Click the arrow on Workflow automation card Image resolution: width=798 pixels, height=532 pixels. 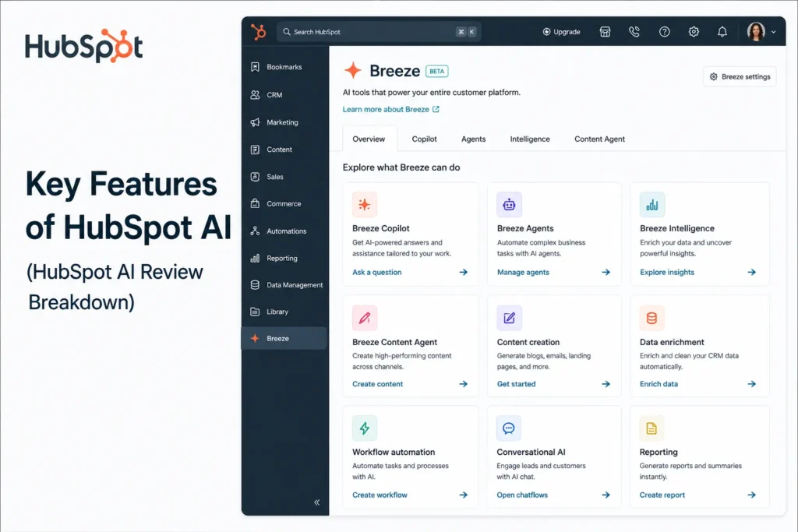(463, 495)
